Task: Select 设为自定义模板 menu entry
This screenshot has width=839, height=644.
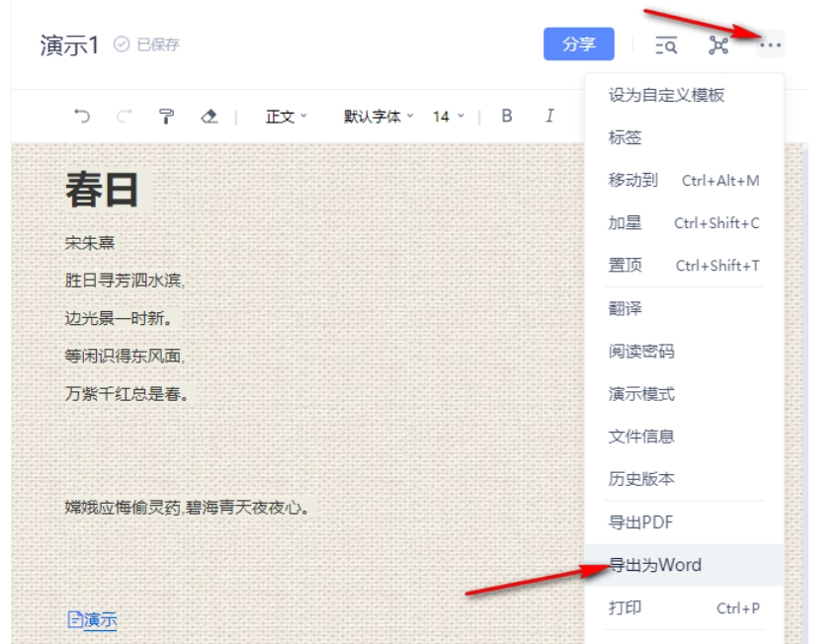Action: [x=667, y=96]
